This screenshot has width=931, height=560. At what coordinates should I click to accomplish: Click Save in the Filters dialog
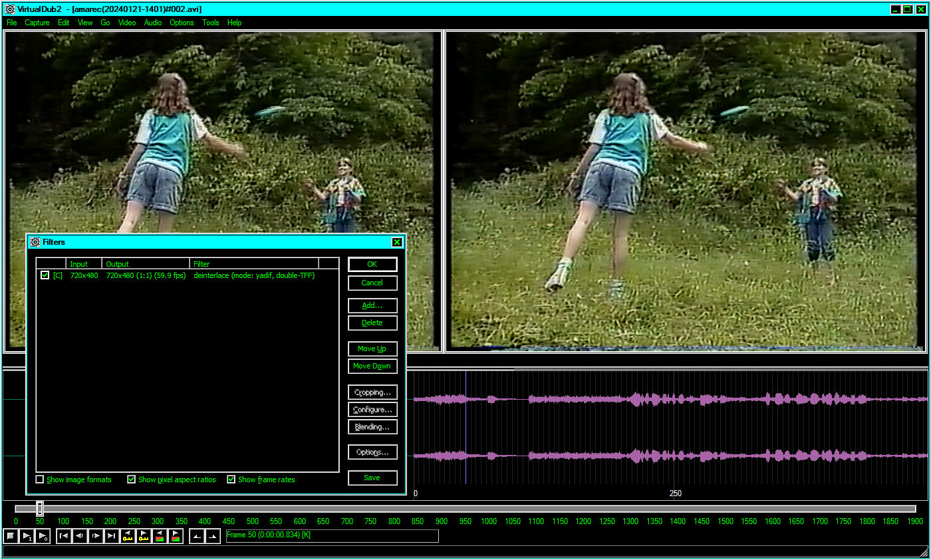(x=372, y=478)
